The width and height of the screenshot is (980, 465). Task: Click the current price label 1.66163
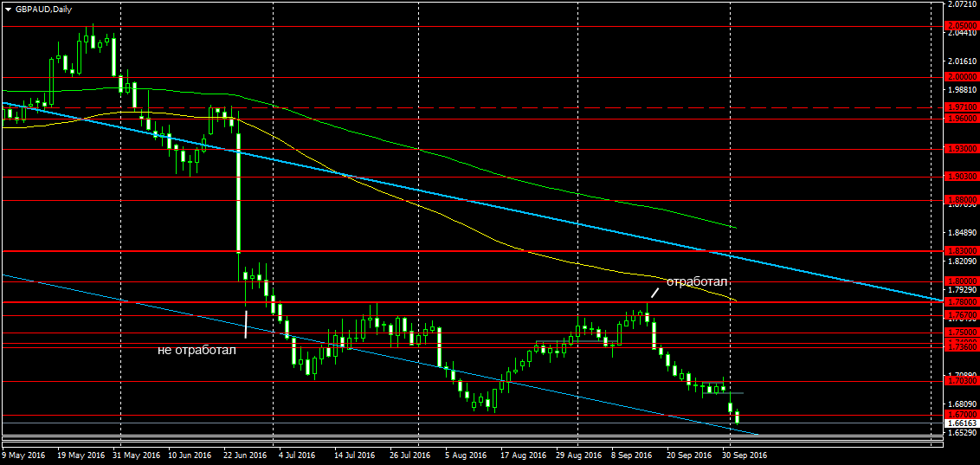pos(962,423)
